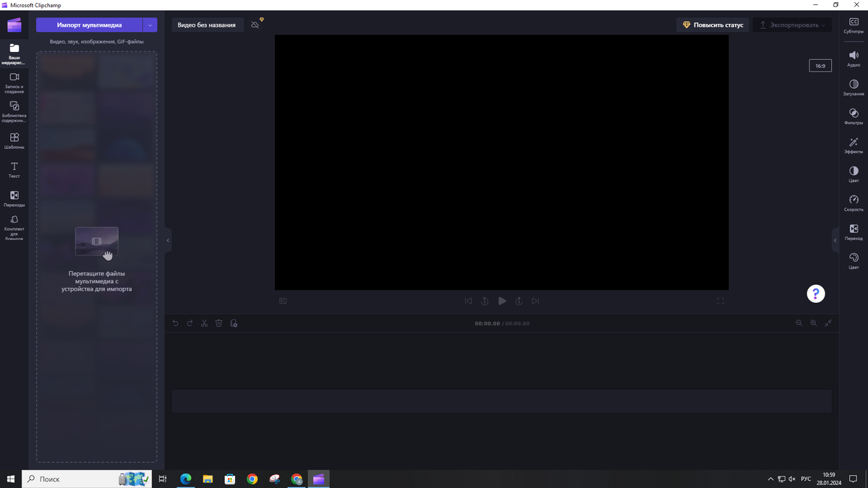The width and height of the screenshot is (868, 488).
Task: Open the Effects (Эффекты) panel icon
Action: coord(854,145)
